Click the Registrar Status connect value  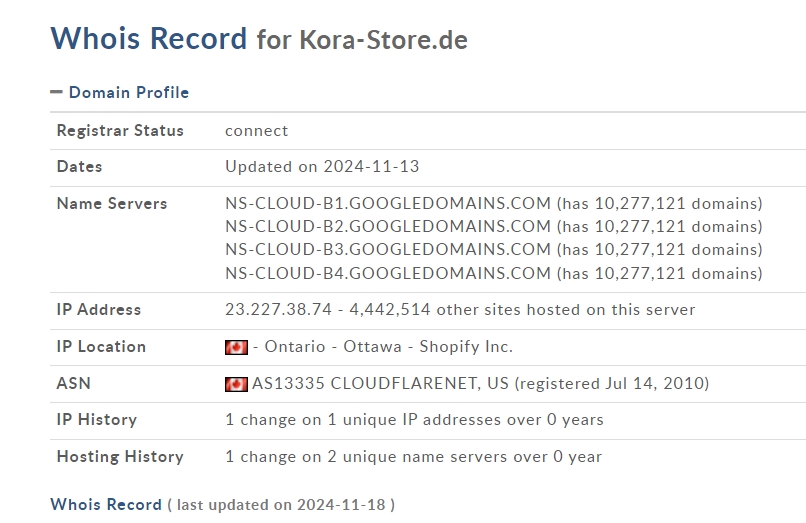(257, 131)
